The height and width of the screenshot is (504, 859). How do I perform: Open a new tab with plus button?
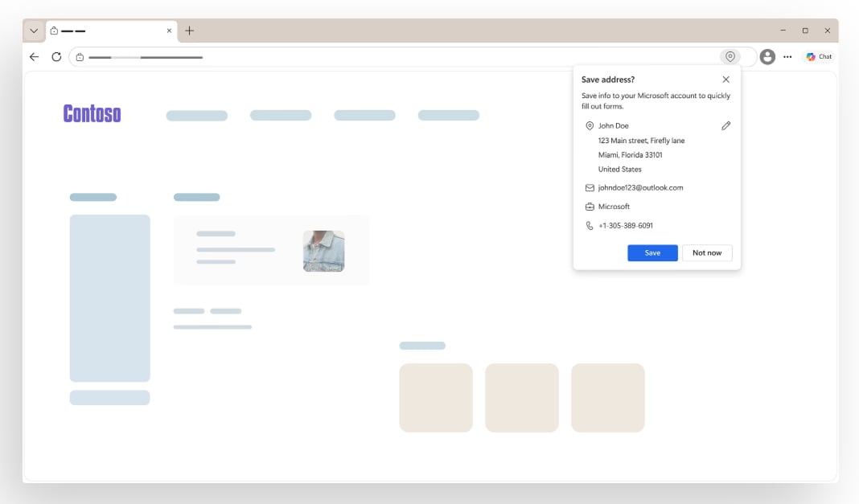pos(190,31)
